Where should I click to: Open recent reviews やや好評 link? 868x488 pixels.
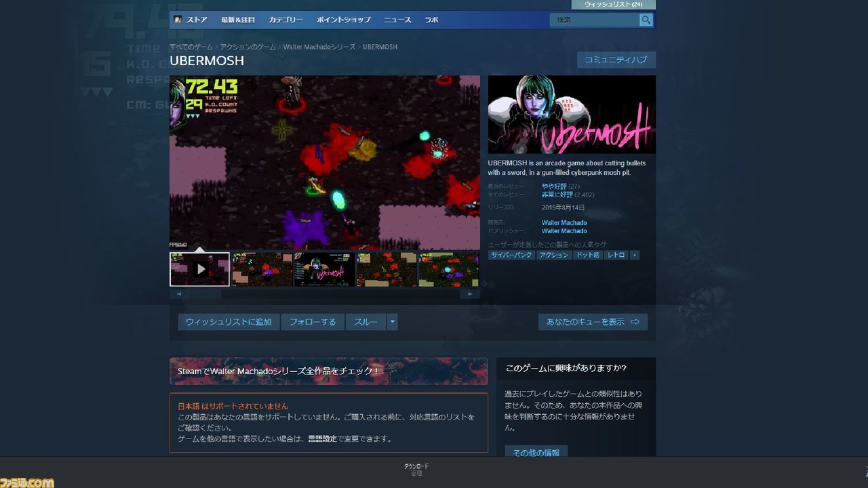pyautogui.click(x=554, y=186)
